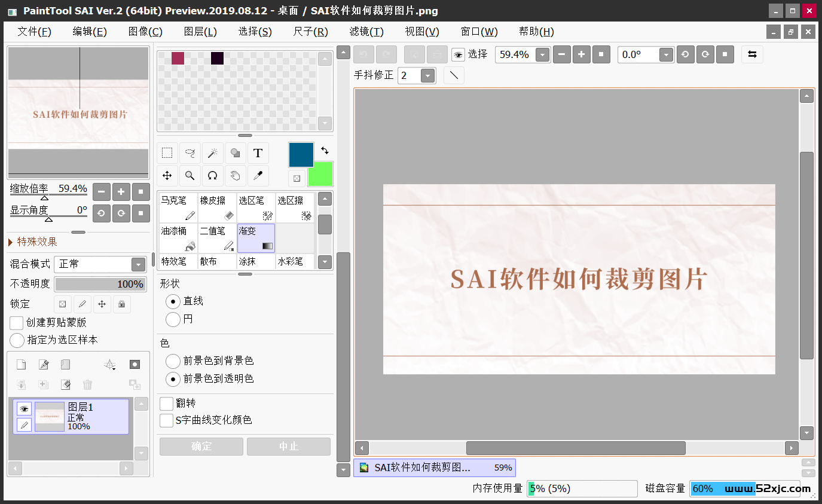Click the dark blue foreground color swatch
Screen dimensions: 822x504
tap(301, 155)
